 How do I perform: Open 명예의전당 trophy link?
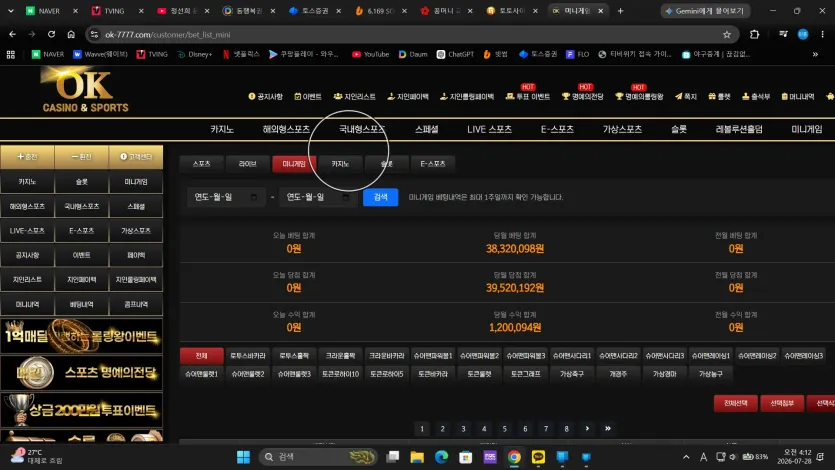[583, 96]
